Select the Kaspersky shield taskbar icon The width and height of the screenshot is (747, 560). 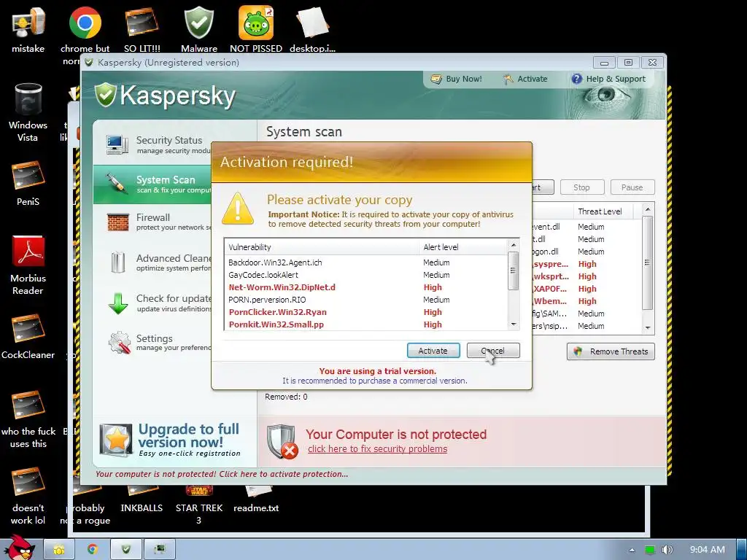[125, 550]
